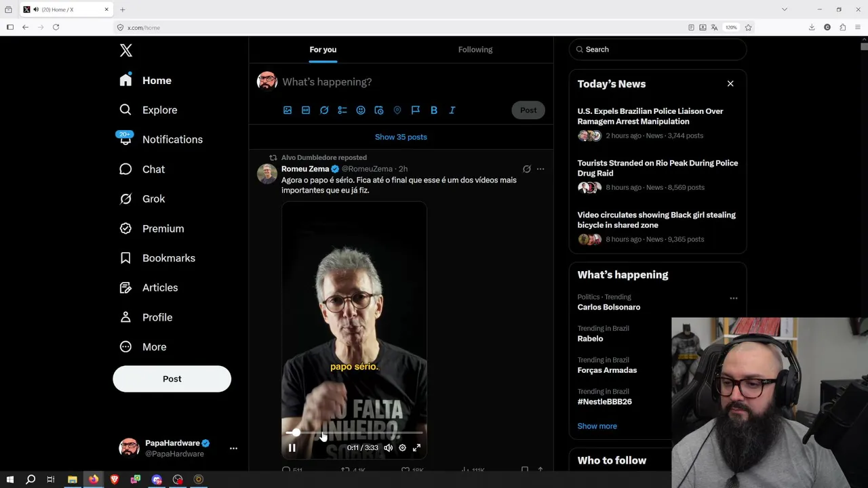Open Romeu Zema's profile name
Viewport: 868px width, 488px height.
(x=305, y=169)
